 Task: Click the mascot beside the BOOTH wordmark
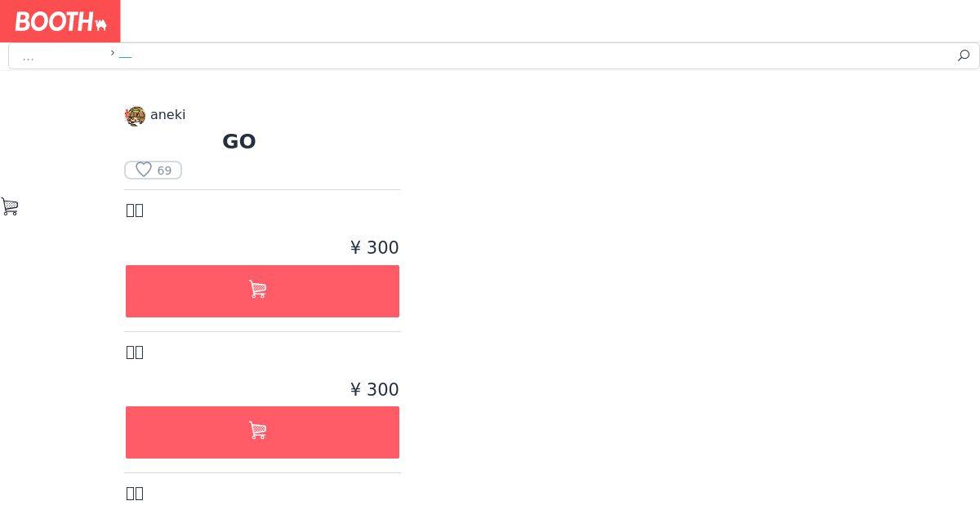tap(101, 24)
